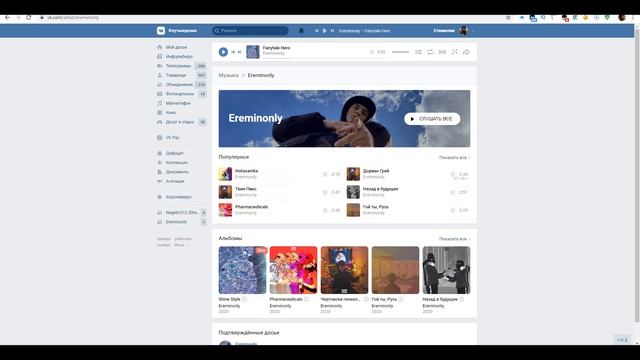Click the VK logo in header
The height and width of the screenshot is (360, 640).
pos(161,31)
